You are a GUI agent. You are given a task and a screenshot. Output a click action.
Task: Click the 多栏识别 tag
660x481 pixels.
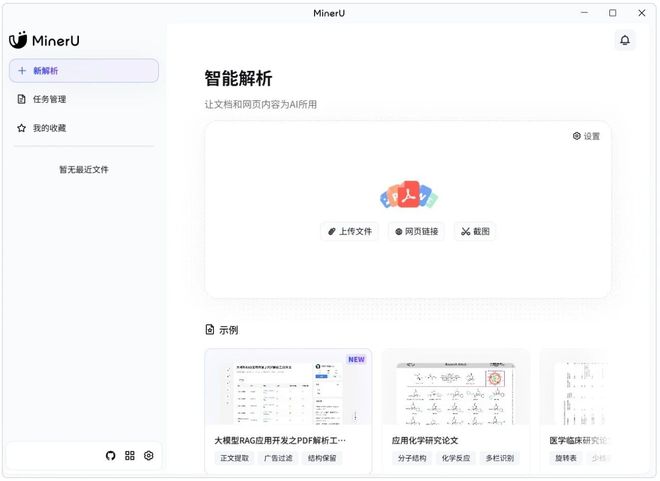tap(500, 458)
